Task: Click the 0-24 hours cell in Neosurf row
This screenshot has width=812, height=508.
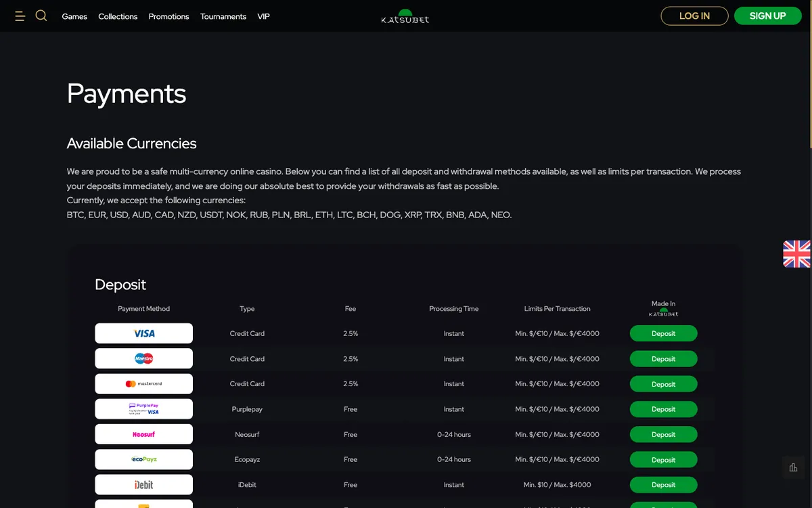Action: click(x=454, y=434)
